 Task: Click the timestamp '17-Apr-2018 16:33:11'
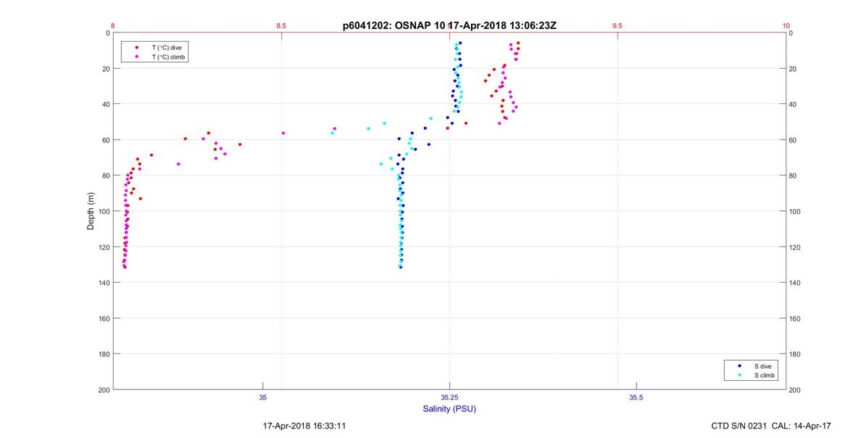coord(304,426)
